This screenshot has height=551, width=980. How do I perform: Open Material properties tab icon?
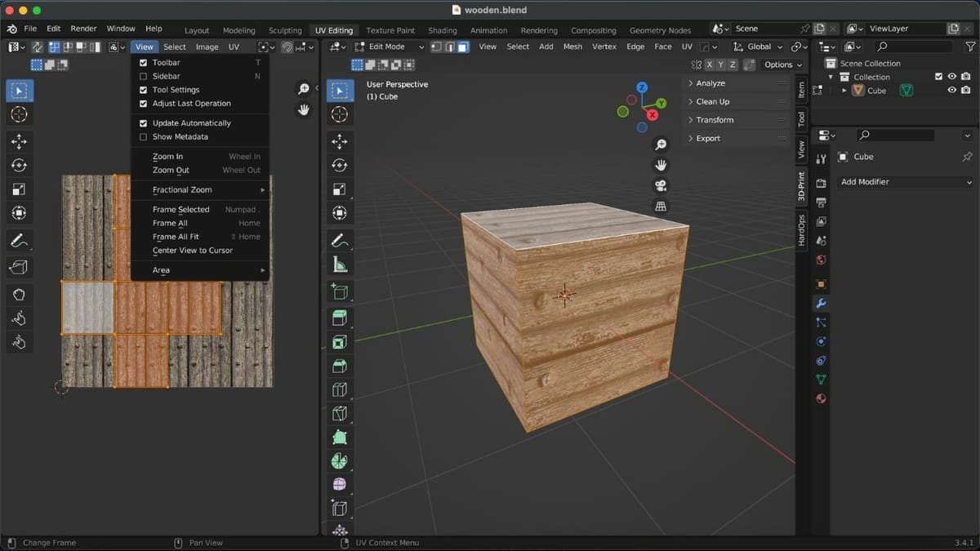[x=821, y=399]
